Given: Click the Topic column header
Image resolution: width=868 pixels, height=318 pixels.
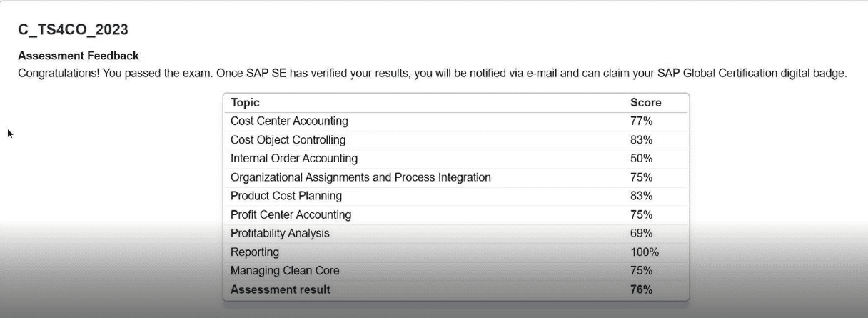Looking at the screenshot, I should 245,103.
